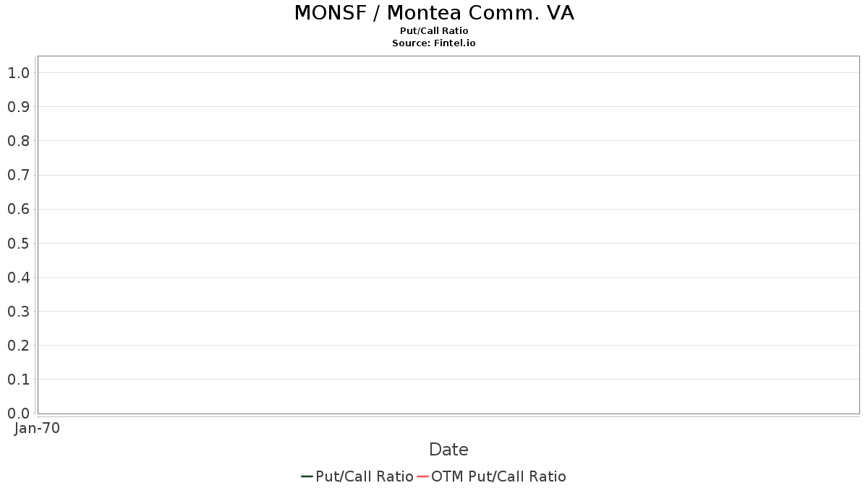Click the Date x-axis title
Image resolution: width=868 pixels, height=488 pixels.
click(x=448, y=450)
